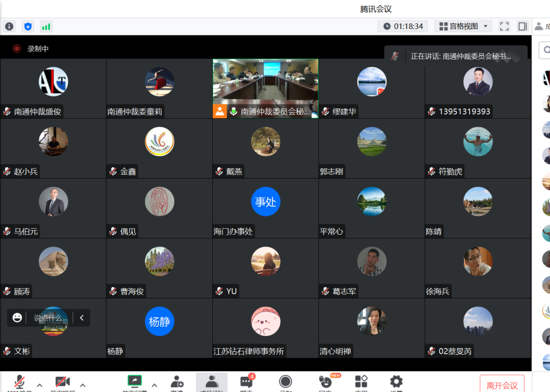The height and width of the screenshot is (392, 550).
Task: Click the 徐海兵 profile avatar
Action: pyautogui.click(x=478, y=261)
